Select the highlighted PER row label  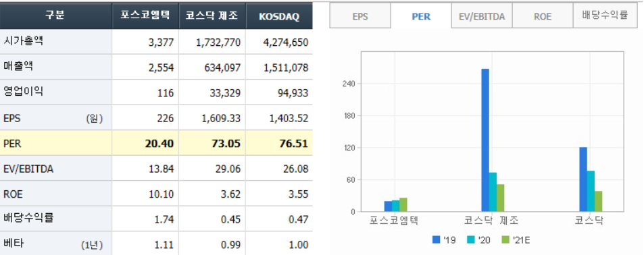click(12, 144)
